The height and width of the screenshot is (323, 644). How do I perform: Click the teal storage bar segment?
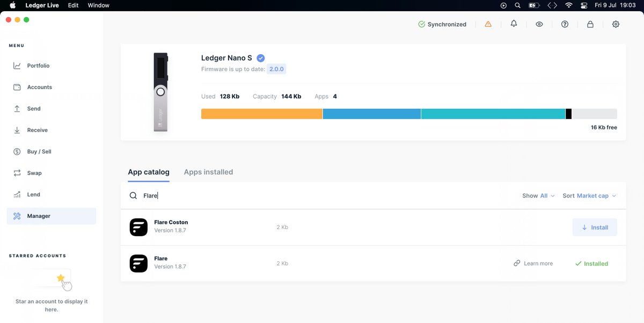[493, 114]
